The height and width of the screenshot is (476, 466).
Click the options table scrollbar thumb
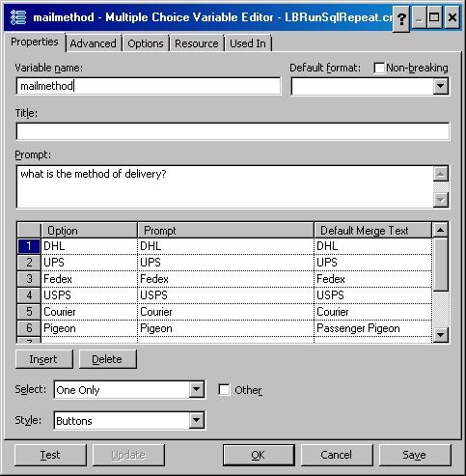(x=440, y=265)
